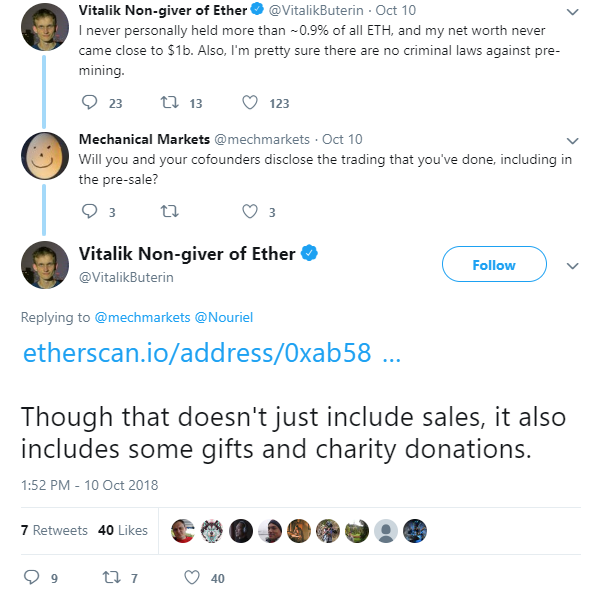The height and width of the screenshot is (603, 604).
Task: Open dropdown caret on Mechanical Markets tweet
Action: (x=573, y=141)
